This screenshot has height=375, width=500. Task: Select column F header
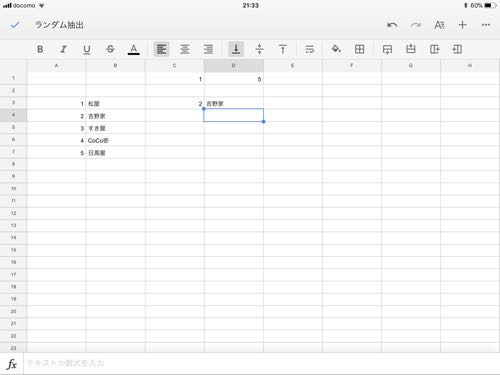351,66
